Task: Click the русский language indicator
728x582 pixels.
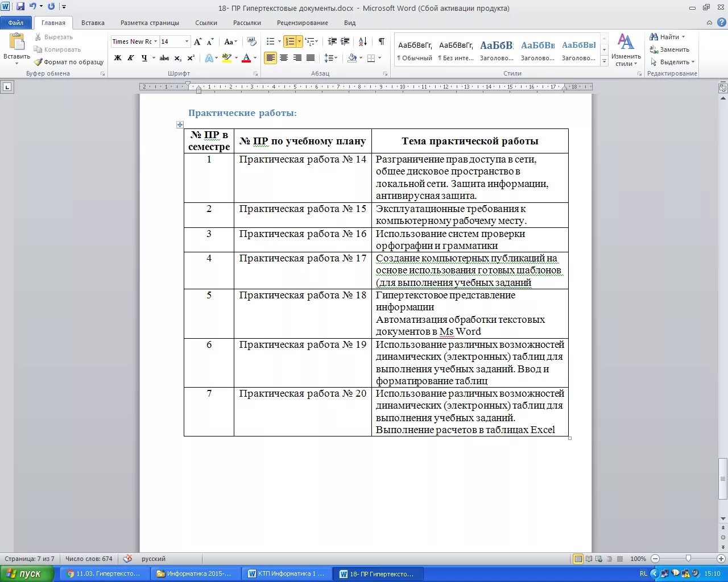Action: click(x=154, y=559)
